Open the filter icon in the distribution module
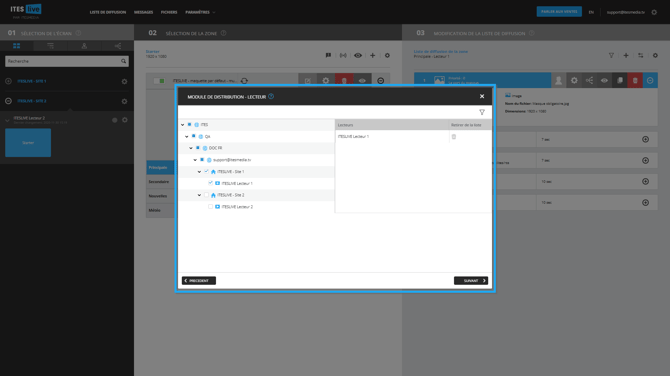The height and width of the screenshot is (376, 670). coord(482,112)
